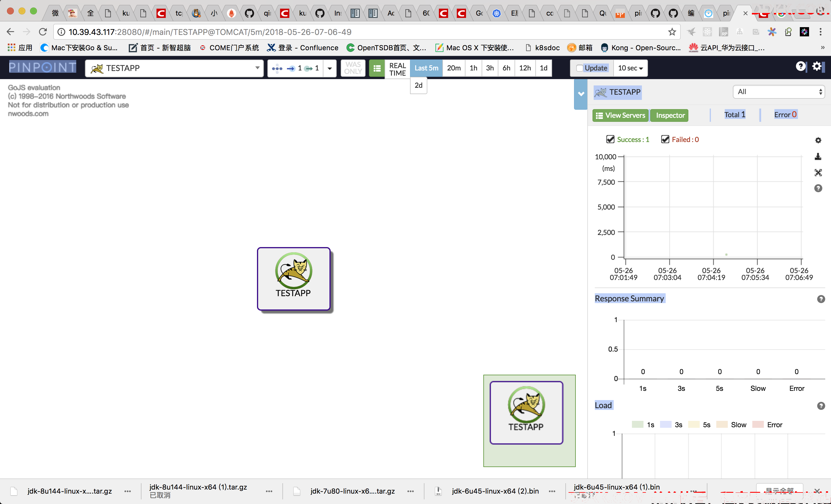Viewport: 831px width, 504px height.
Task: Click the View Servers button
Action: (x=620, y=116)
